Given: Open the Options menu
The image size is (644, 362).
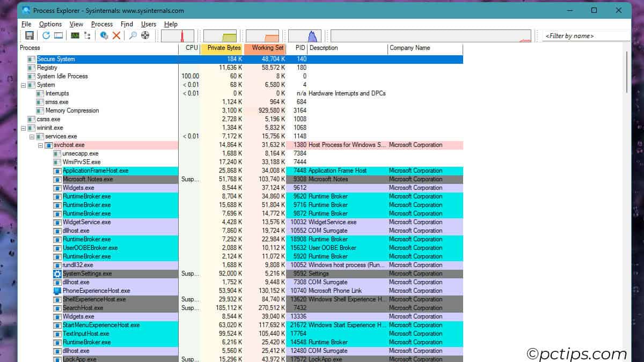Looking at the screenshot, I should point(50,24).
